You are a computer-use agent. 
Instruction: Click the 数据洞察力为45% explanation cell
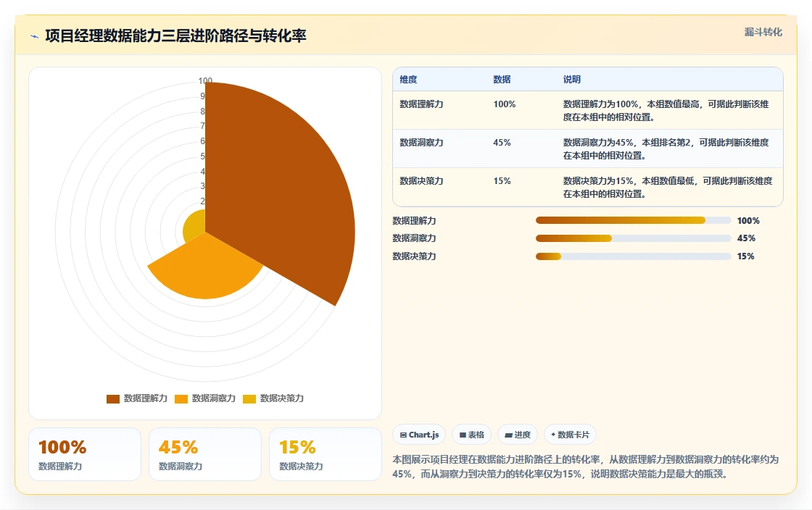666,149
